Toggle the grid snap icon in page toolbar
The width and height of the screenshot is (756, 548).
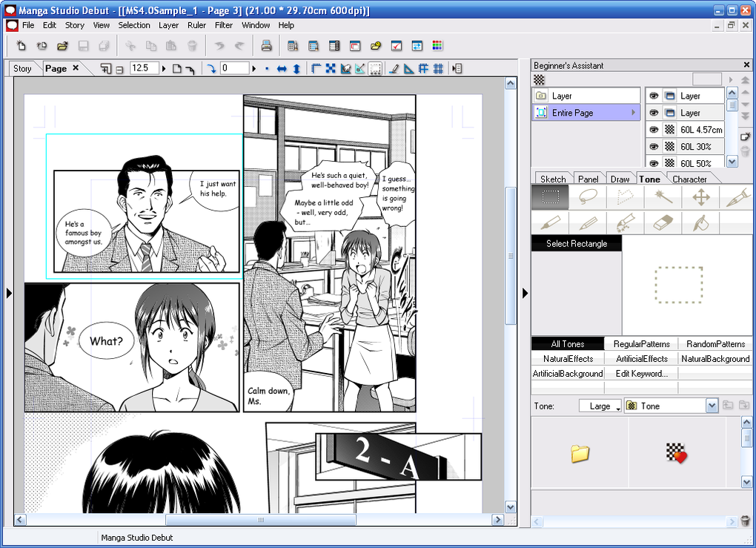pos(438,69)
